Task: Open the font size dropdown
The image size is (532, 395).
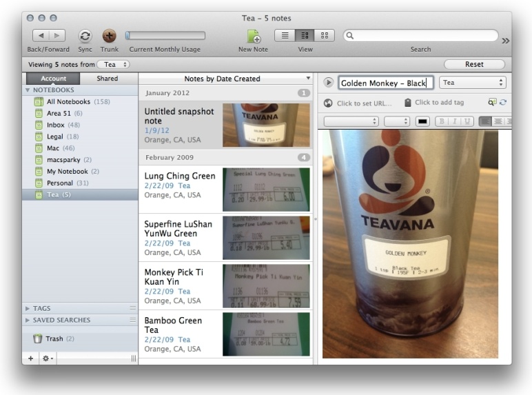Action: click(x=397, y=121)
